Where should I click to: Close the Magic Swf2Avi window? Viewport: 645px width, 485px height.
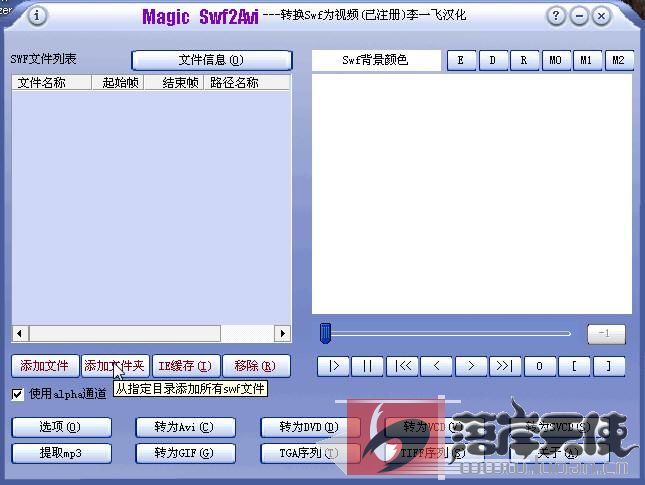click(x=601, y=16)
